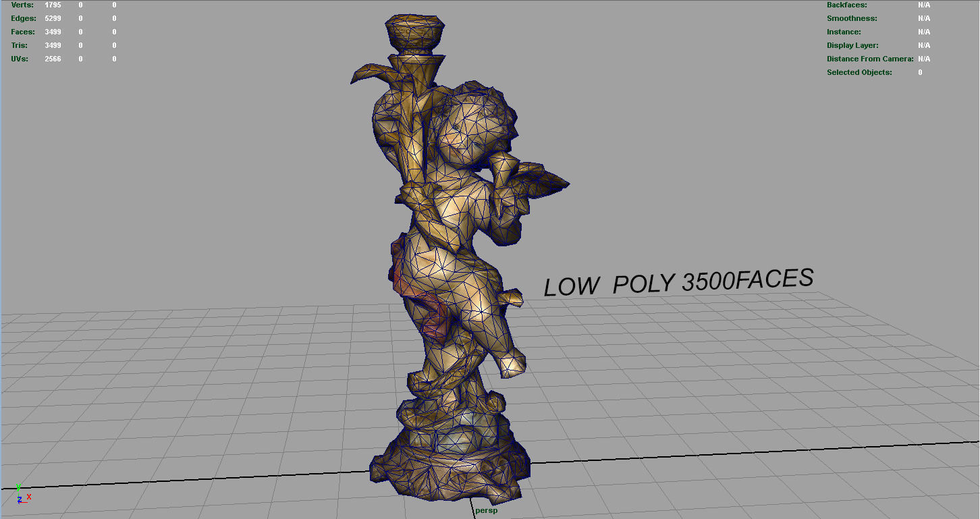Click the "Instance:" HUD label
The height and width of the screenshot is (519, 980).
[844, 32]
